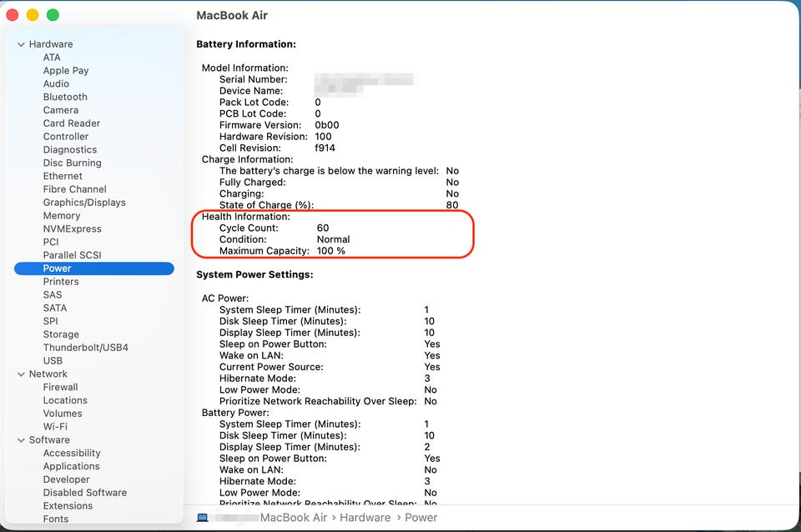
Task: Open Bluetooth hardware details
Action: [65, 97]
